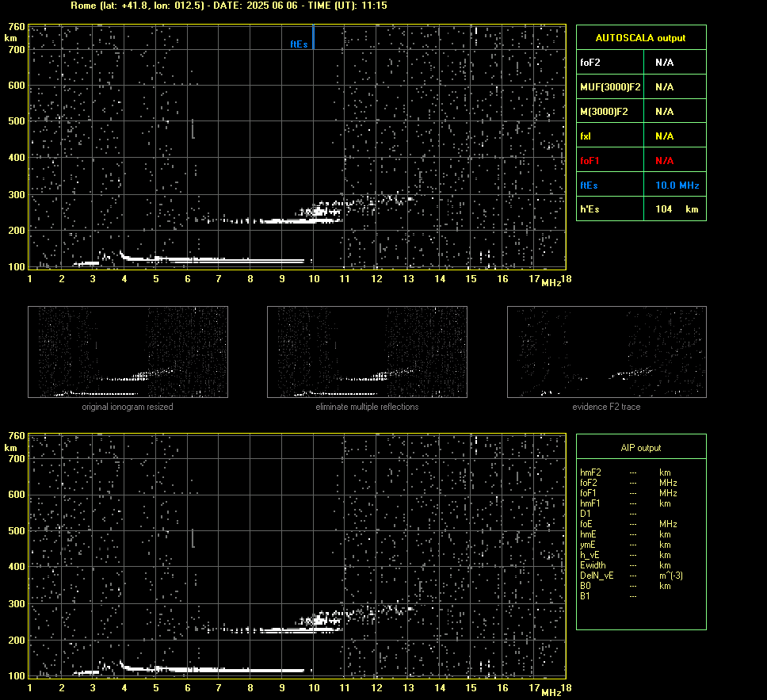Viewport: 767px width, 700px height.
Task: Click 'evidence F2 trace' caption
Action: [x=606, y=407]
